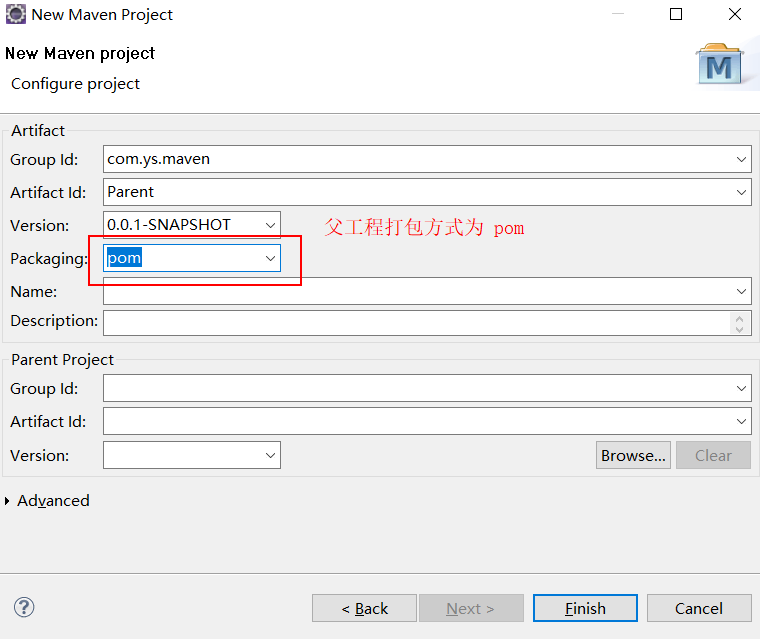Open Parent Project Group Id dropdown arrow

pos(741,388)
